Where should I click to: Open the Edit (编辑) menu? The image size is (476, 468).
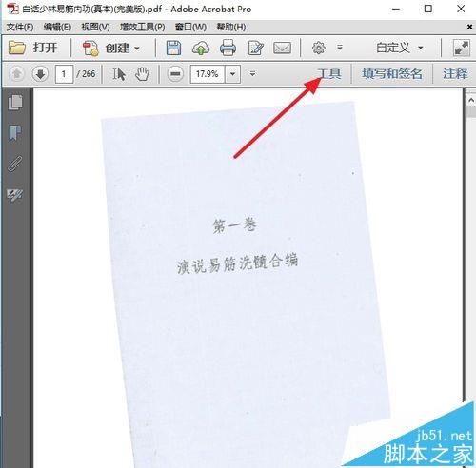[x=57, y=27]
